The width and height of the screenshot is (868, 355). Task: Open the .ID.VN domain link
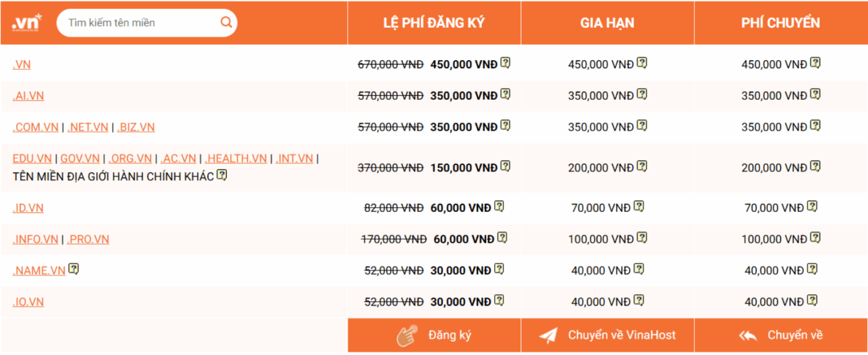tap(29, 208)
